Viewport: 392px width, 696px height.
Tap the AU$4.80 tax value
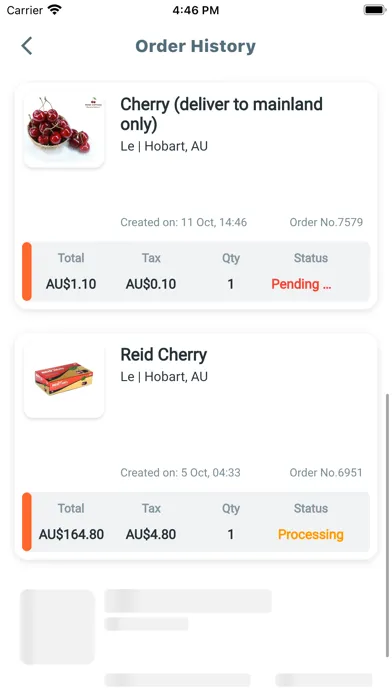coord(150,534)
